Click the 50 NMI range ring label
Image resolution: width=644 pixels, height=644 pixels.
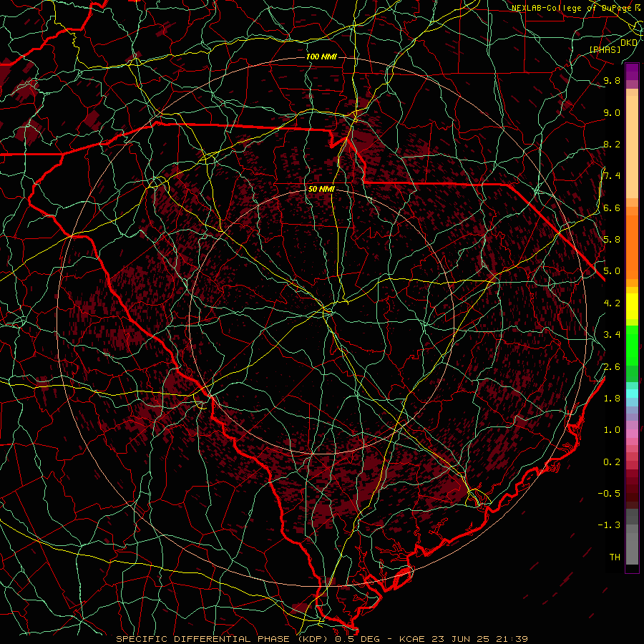coord(321,190)
